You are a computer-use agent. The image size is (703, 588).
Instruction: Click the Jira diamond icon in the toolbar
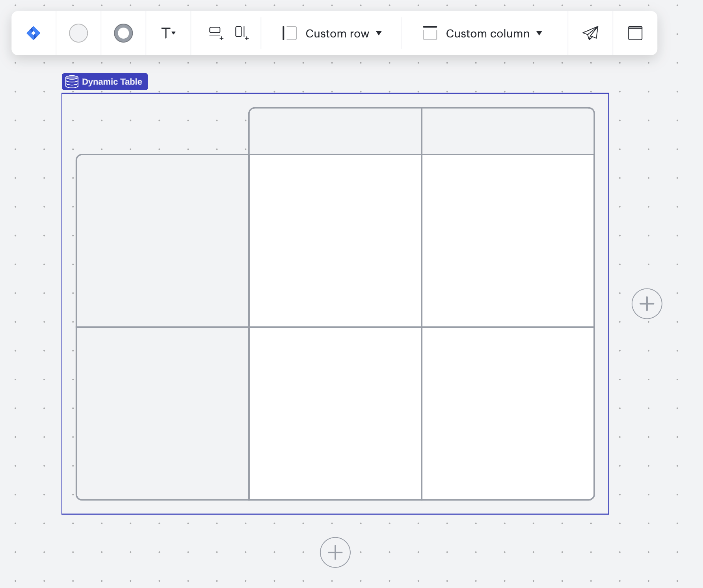click(x=33, y=33)
